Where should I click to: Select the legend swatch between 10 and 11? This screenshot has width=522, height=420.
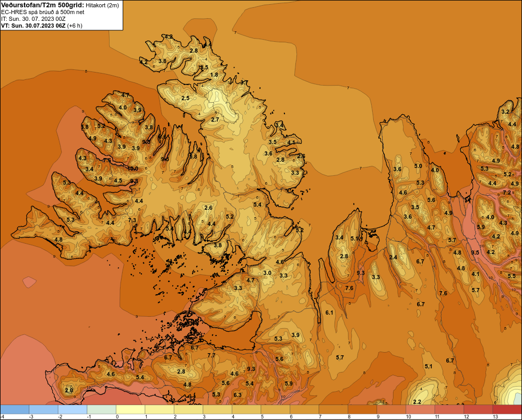[420, 410]
